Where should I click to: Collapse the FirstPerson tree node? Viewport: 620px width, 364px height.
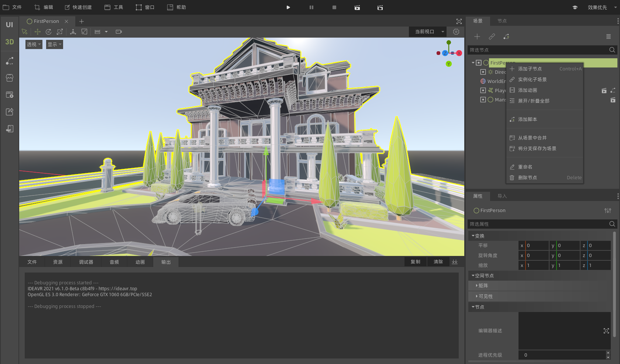[473, 63]
